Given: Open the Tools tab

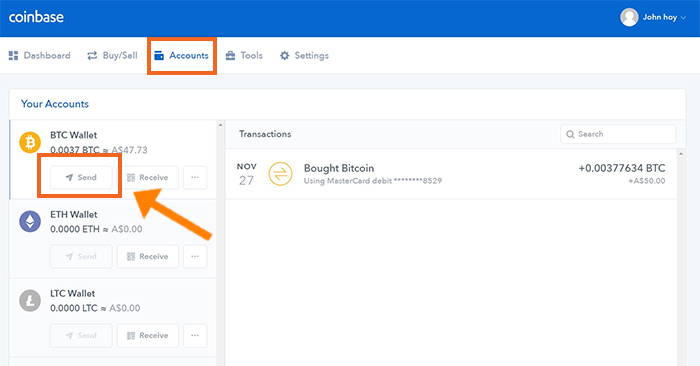Looking at the screenshot, I should [x=244, y=55].
